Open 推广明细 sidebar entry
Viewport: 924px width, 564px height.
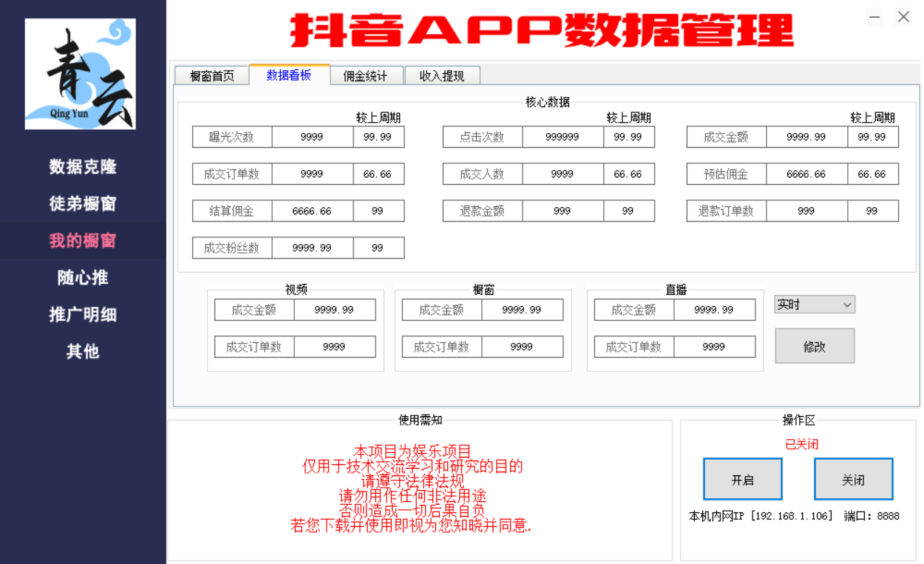point(83,314)
